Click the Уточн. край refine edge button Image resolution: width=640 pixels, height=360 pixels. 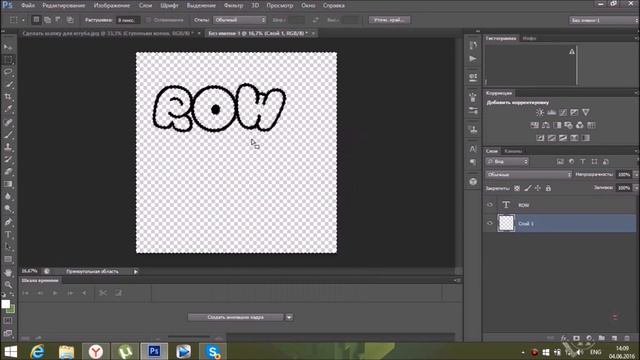[389, 20]
